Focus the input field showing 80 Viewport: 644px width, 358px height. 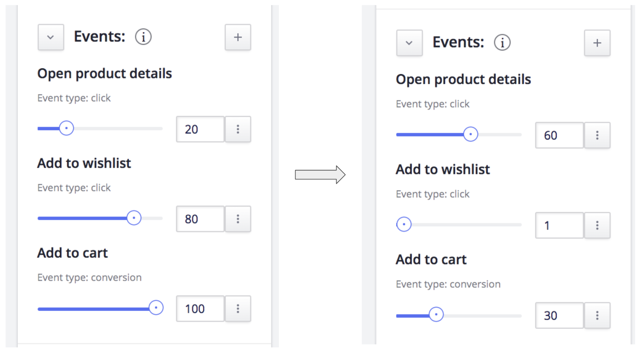200,219
